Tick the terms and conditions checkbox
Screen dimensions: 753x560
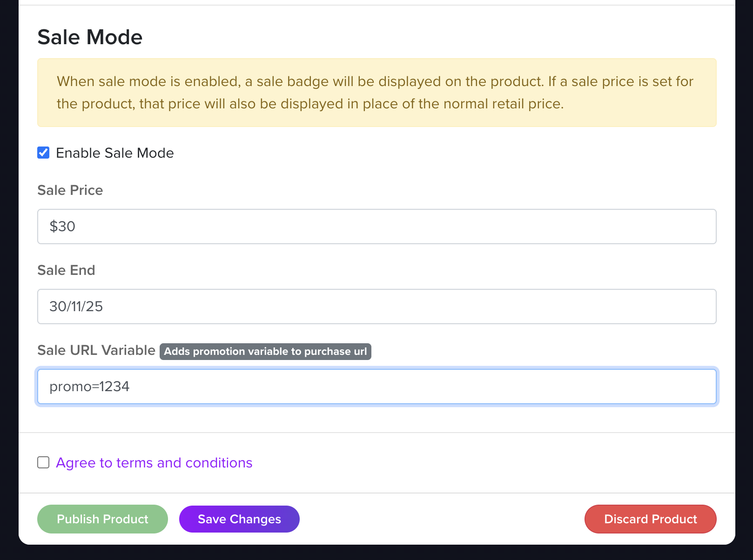click(x=43, y=462)
